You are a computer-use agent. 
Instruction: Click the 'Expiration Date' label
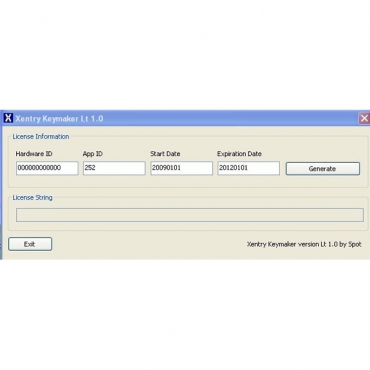click(x=239, y=154)
